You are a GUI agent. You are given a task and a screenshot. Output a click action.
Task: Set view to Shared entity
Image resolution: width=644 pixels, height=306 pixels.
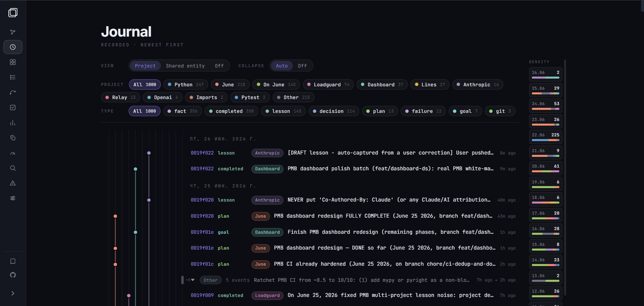pos(185,66)
